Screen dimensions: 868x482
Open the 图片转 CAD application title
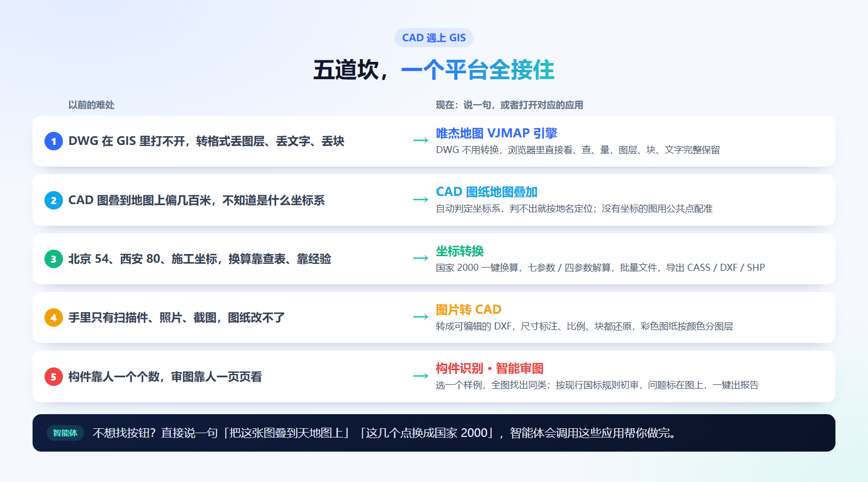click(469, 309)
